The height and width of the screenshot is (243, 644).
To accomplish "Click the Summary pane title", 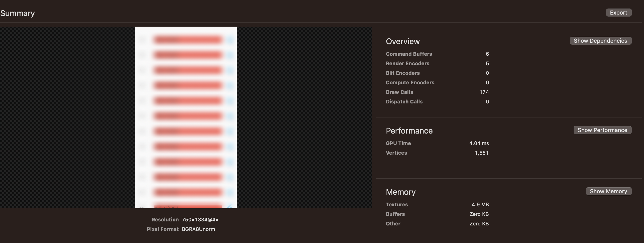I will (17, 13).
